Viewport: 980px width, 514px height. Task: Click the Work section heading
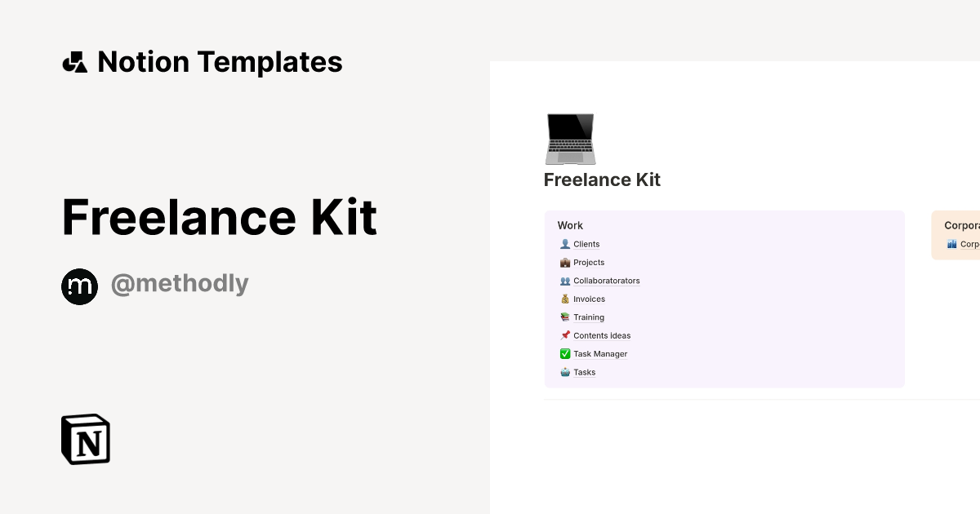tap(570, 225)
